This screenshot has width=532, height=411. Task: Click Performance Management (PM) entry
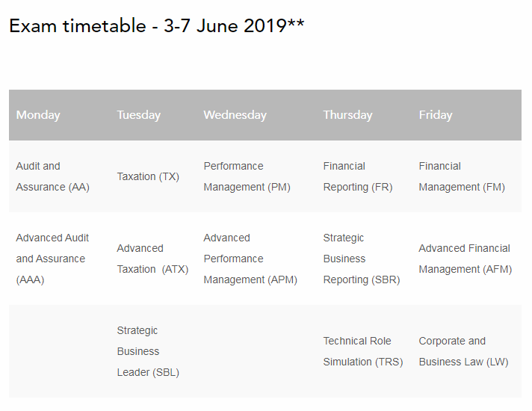pos(247,176)
